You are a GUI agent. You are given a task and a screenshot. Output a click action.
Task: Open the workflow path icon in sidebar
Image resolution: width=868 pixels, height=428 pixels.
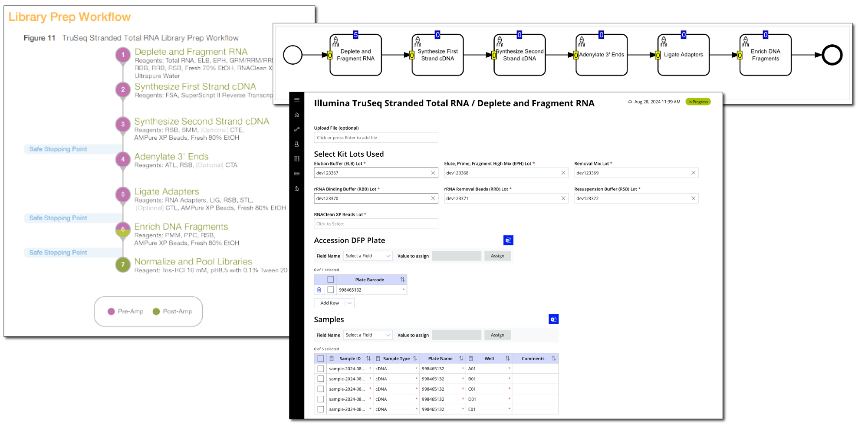click(297, 129)
